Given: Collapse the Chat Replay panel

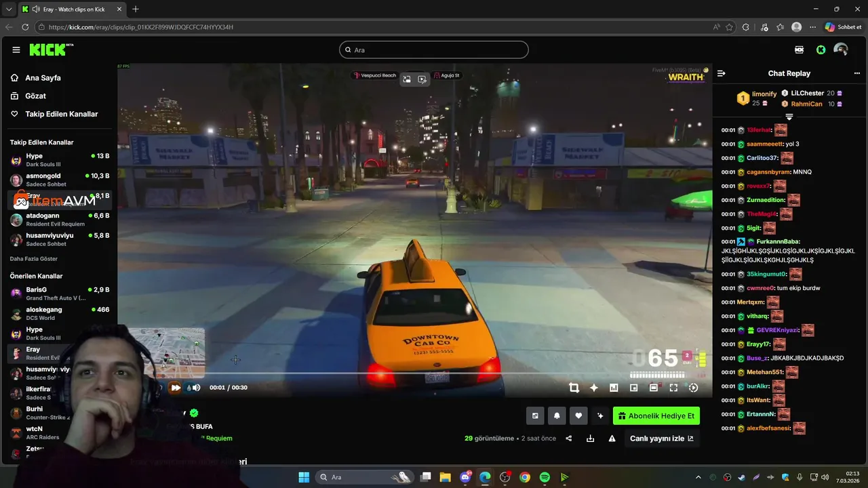Looking at the screenshot, I should [x=722, y=73].
